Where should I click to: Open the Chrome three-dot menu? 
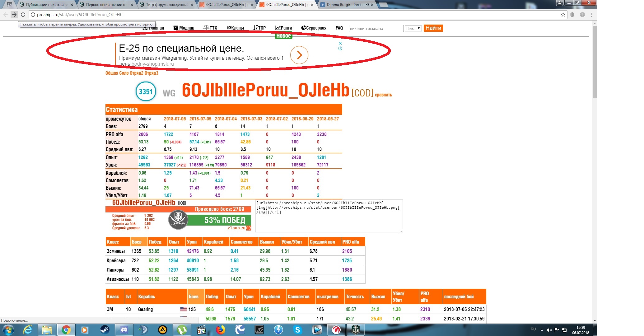pos(592,15)
